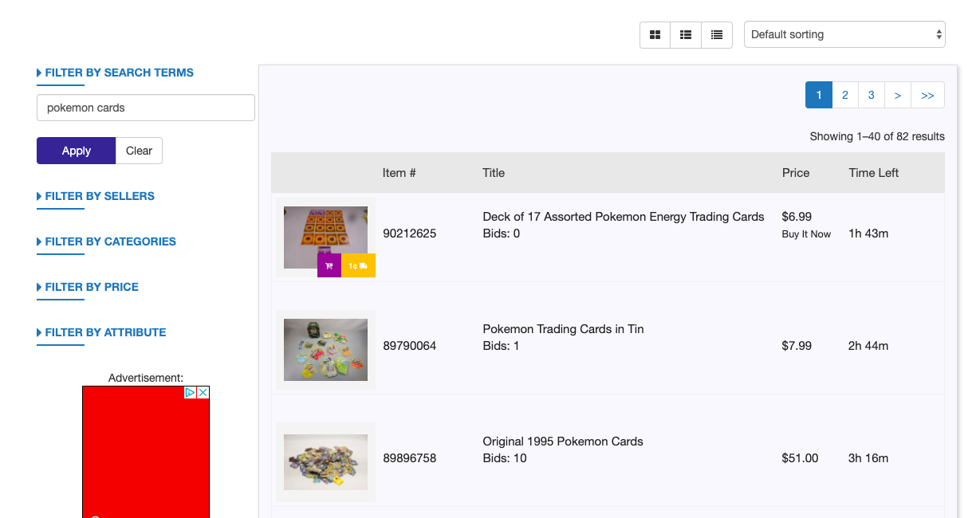Expand Filter by Attribute section

[102, 332]
